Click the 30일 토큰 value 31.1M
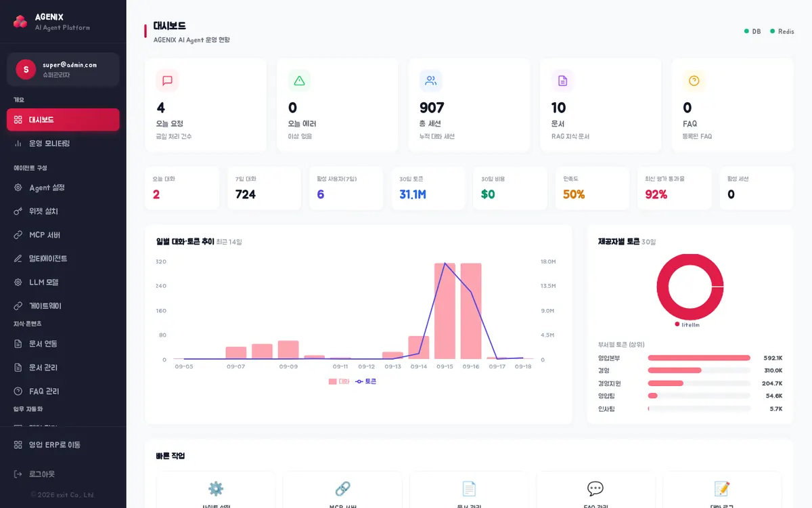This screenshot has height=508, width=812. click(413, 194)
